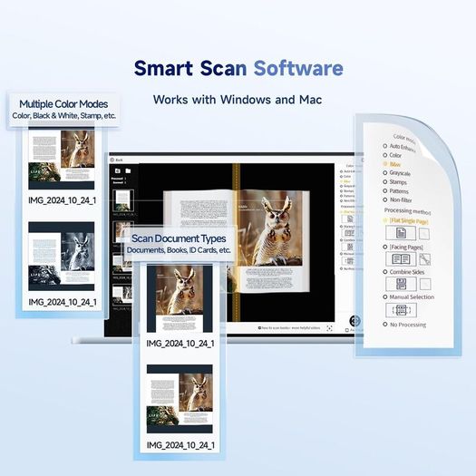Open the two-page spread thumbnail under Scan Document Types
Screen dimensions: 476x476
click(x=180, y=399)
